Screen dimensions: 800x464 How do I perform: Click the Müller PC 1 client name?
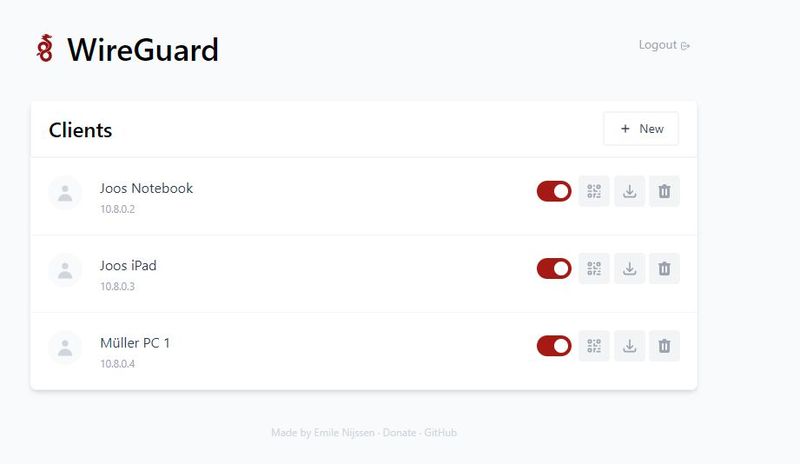click(135, 343)
